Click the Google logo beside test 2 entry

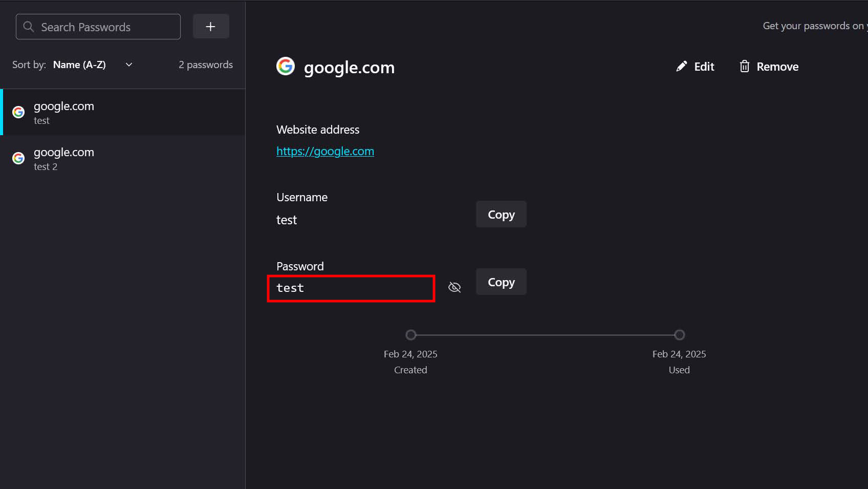18,158
